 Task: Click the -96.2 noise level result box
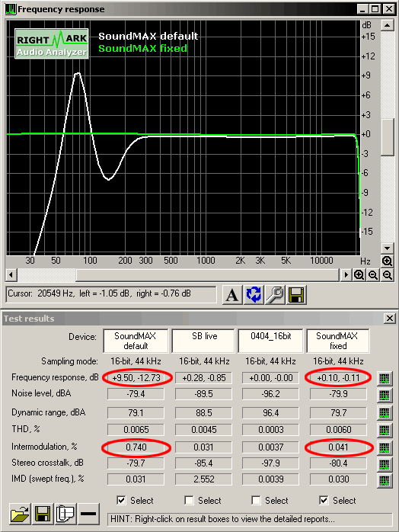(270, 394)
